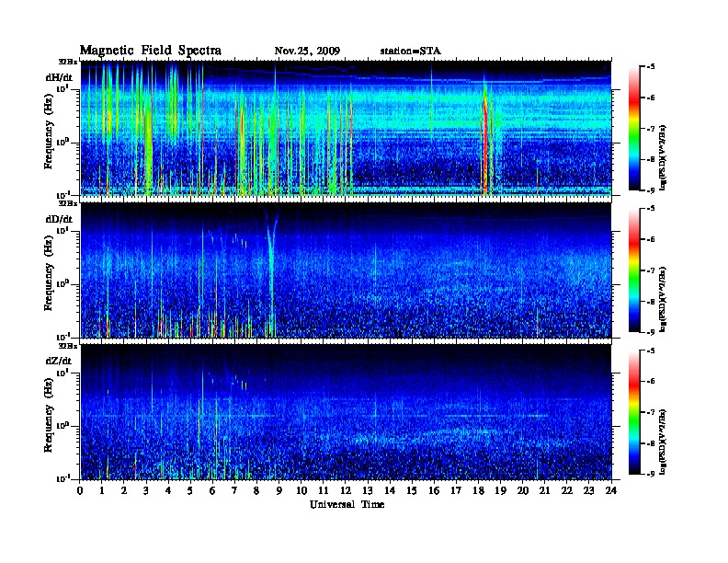Click the "-6" tick on dH/dt color scale

point(651,98)
